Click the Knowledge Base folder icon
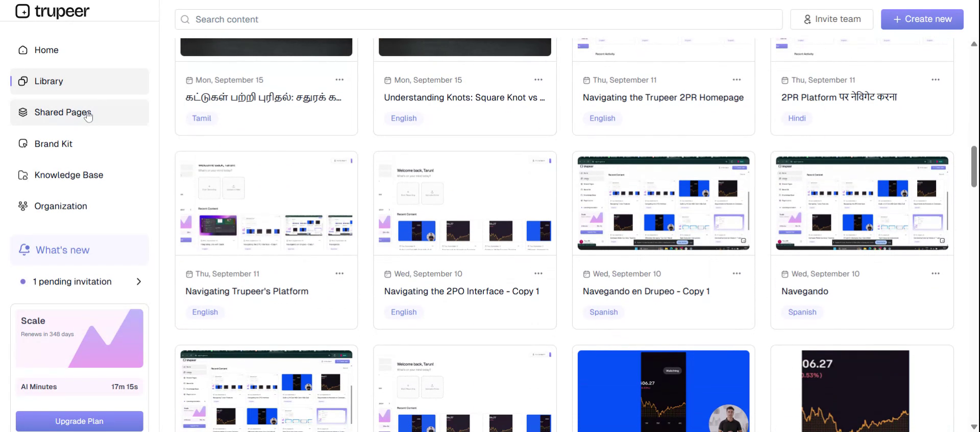Screen dimensions: 980x432 click(23, 175)
